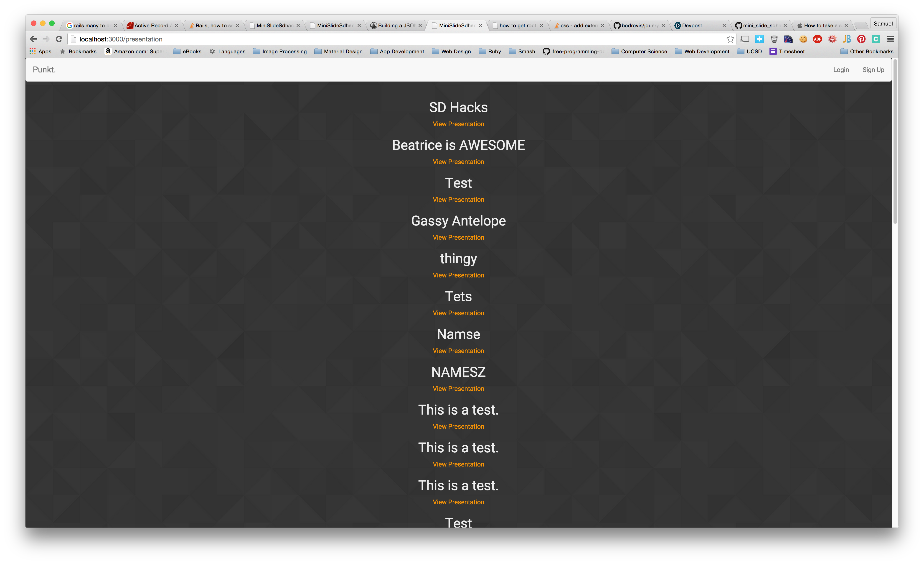Bookmark this page with the star icon

(730, 39)
